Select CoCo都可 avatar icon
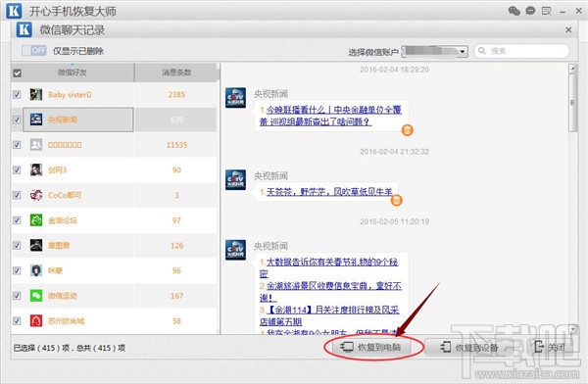The image size is (588, 384). click(x=36, y=195)
